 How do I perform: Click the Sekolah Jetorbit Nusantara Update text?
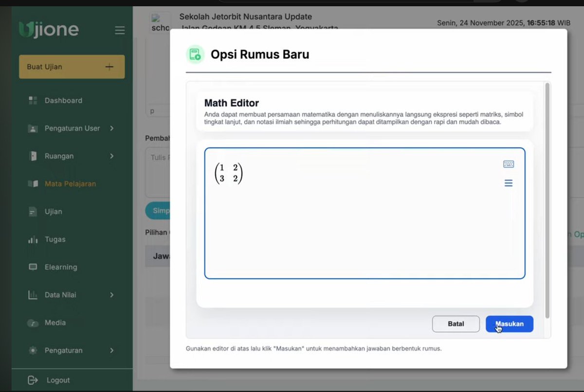click(x=246, y=17)
